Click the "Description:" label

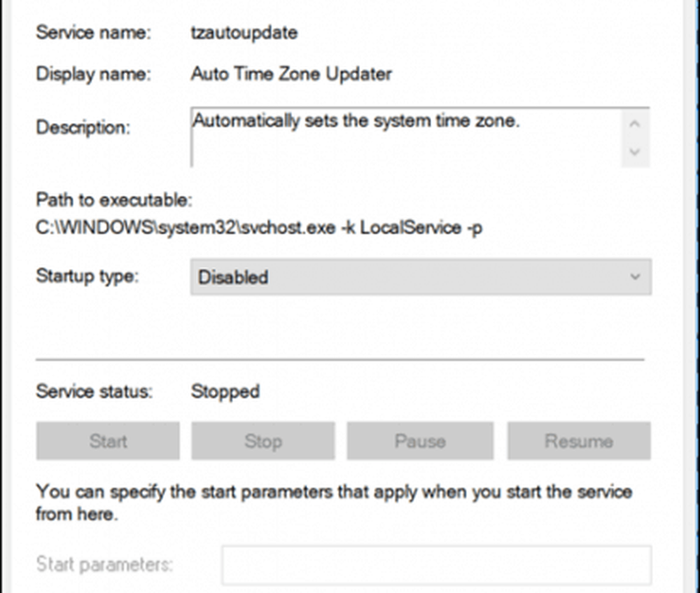pos(83,127)
